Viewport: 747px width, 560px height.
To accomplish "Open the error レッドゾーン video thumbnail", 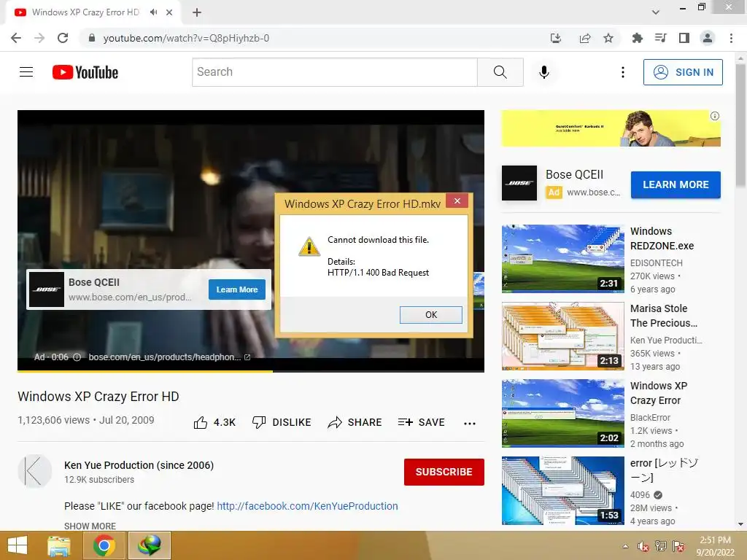I will point(562,491).
